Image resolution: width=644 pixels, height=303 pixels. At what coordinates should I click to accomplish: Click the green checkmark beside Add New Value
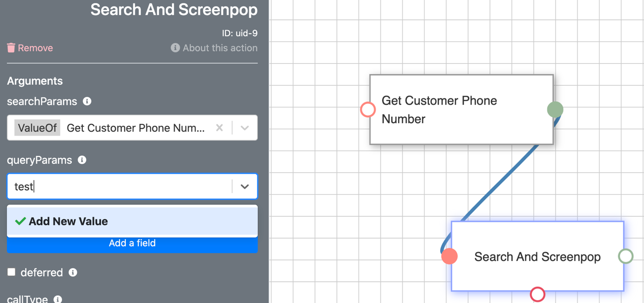pos(20,221)
